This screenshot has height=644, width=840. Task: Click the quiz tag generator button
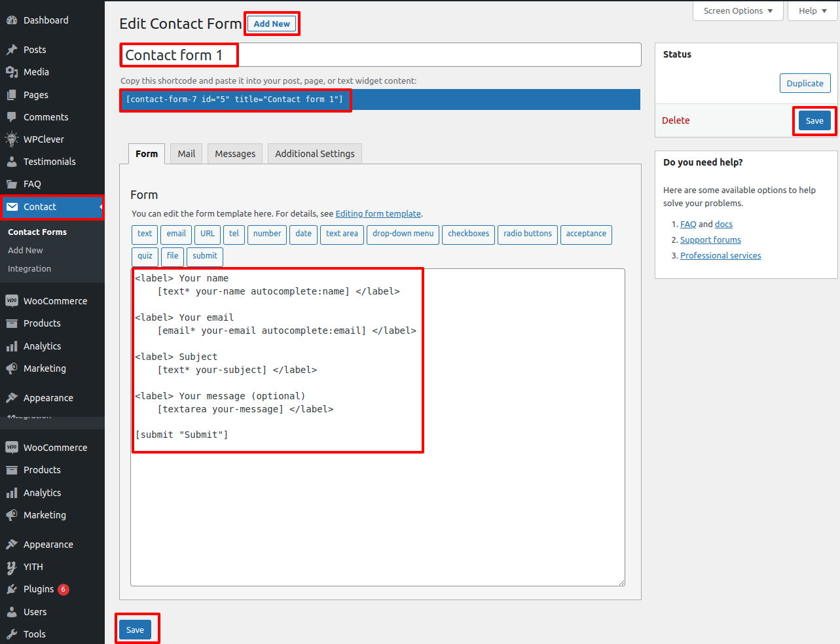pyautogui.click(x=145, y=257)
